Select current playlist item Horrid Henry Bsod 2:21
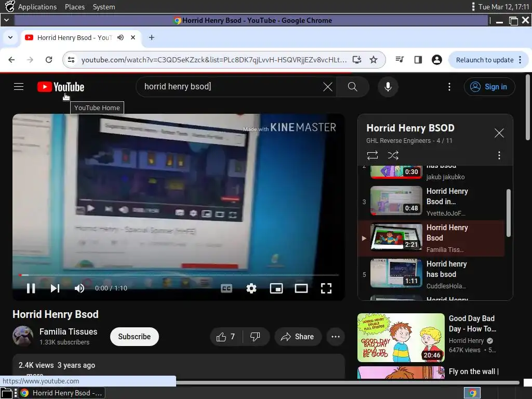Image resolution: width=532 pixels, height=399 pixels. 431,238
